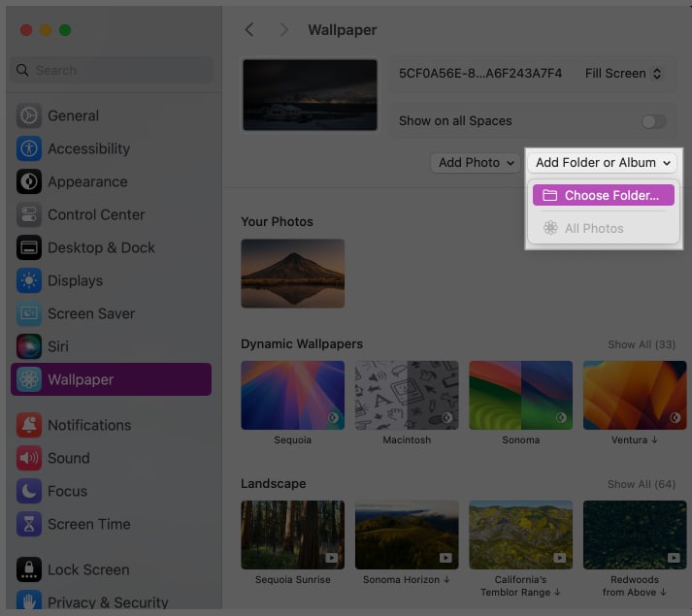
Task: Click the Landscape section heading
Action: [273, 484]
